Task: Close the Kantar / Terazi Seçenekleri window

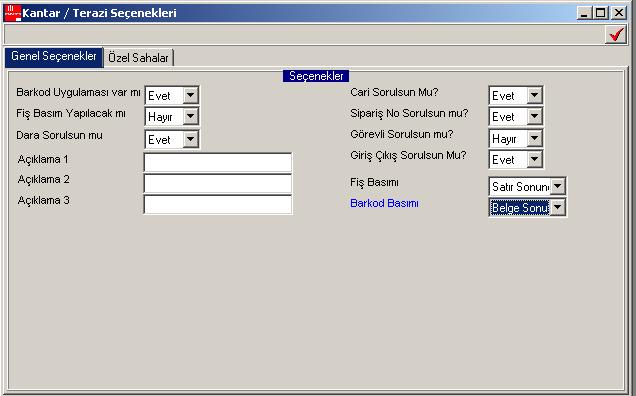Action: [619, 13]
